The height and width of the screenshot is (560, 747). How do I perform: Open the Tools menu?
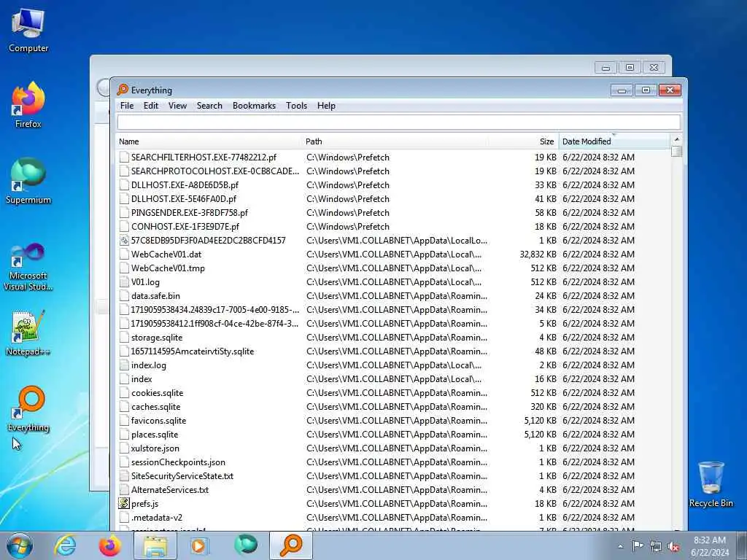(x=296, y=106)
